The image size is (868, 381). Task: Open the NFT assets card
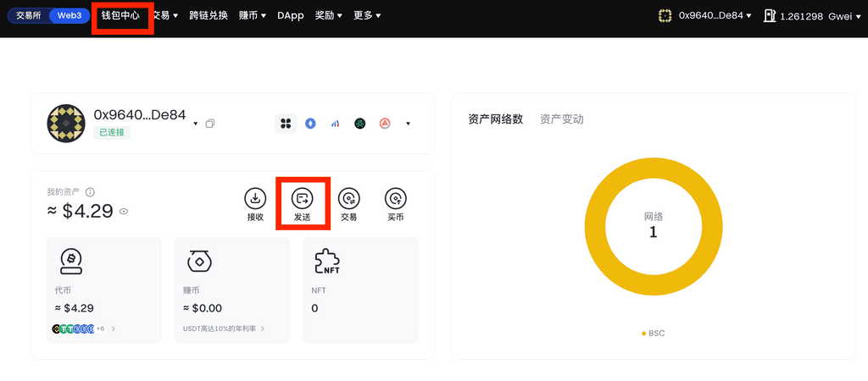359,290
